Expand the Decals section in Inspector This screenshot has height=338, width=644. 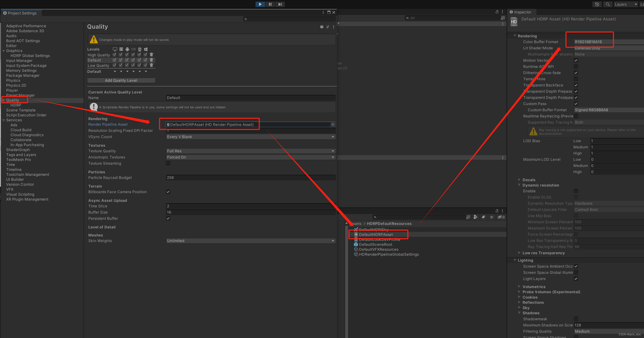tap(519, 180)
